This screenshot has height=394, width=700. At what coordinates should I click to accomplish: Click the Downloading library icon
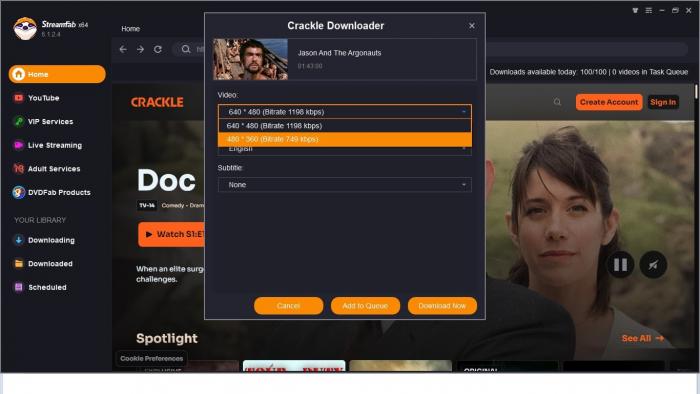[18, 240]
